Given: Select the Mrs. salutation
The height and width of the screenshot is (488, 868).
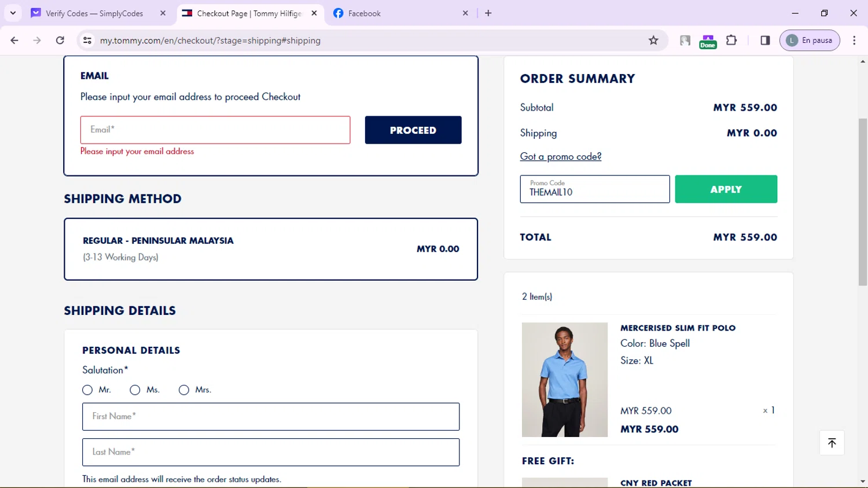Looking at the screenshot, I should coord(184,390).
